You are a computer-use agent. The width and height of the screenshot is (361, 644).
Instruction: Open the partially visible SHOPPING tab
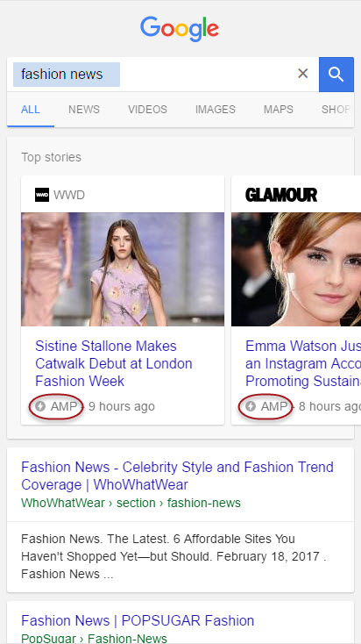(336, 110)
